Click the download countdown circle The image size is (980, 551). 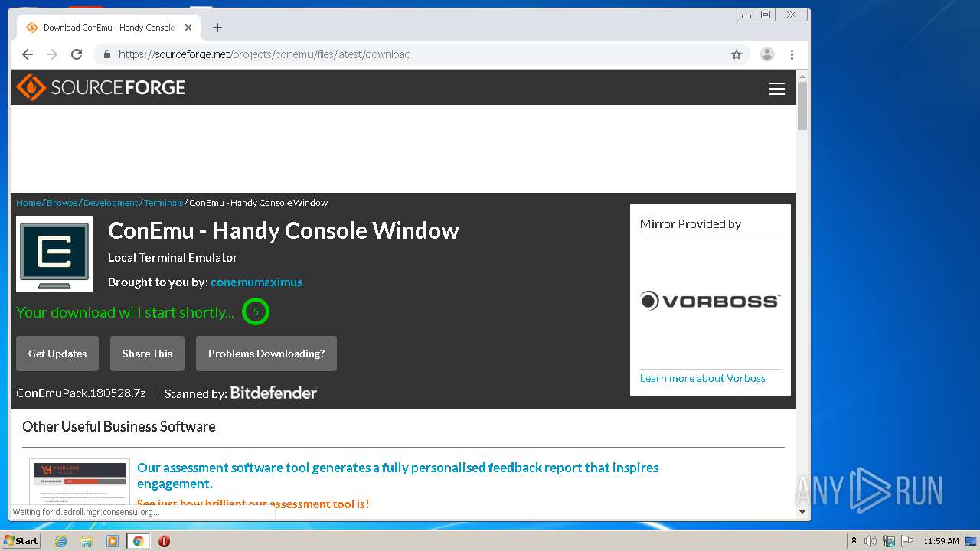pyautogui.click(x=256, y=311)
